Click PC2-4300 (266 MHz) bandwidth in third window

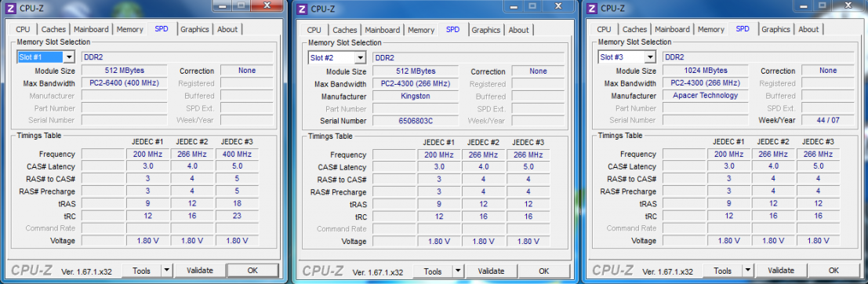706,83
